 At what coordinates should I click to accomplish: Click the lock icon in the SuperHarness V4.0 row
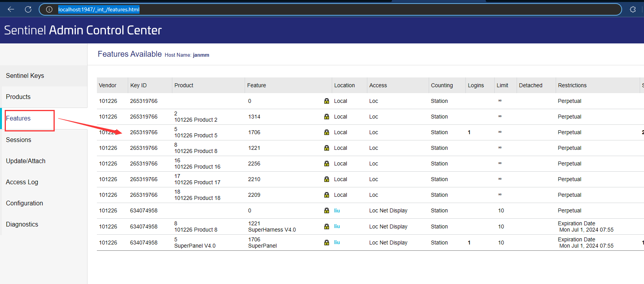[327, 226]
